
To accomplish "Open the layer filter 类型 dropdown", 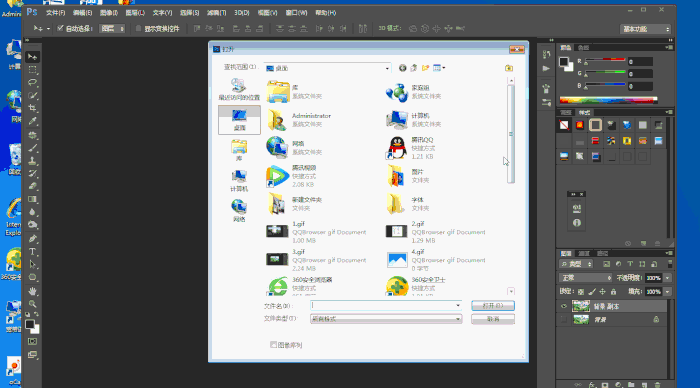I will pyautogui.click(x=576, y=264).
